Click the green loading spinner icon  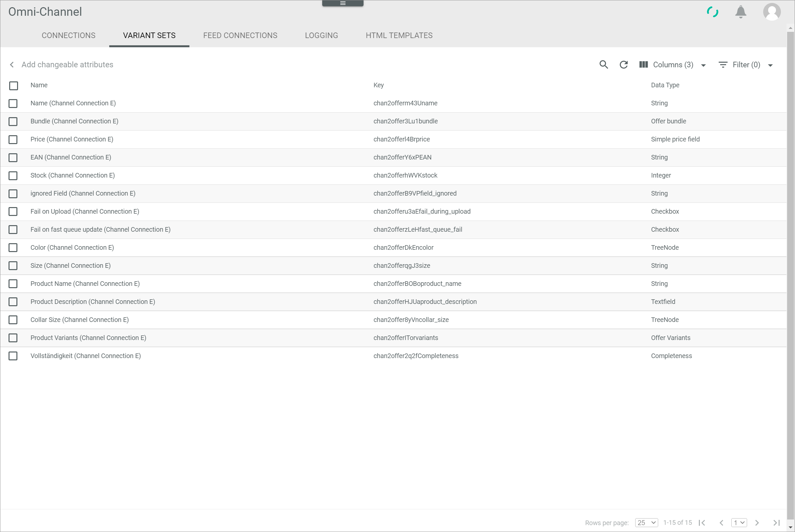point(713,12)
